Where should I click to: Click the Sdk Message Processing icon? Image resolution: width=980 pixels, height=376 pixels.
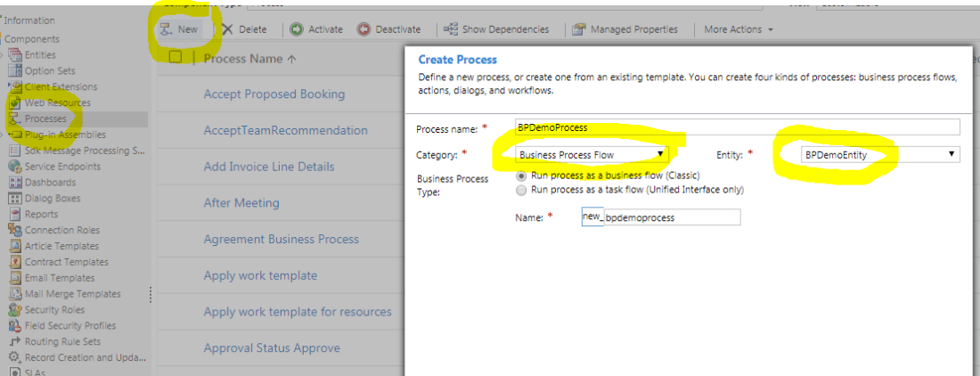pyautogui.click(x=16, y=151)
